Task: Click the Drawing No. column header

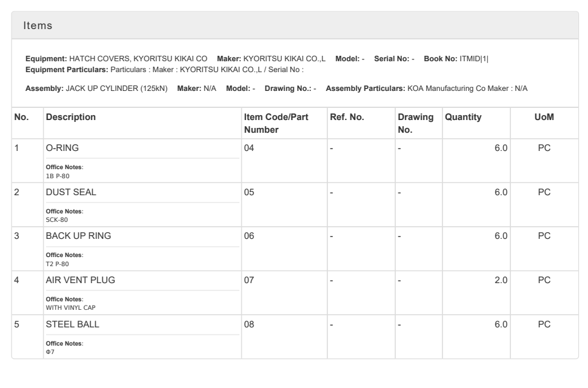Action: pyautogui.click(x=415, y=124)
